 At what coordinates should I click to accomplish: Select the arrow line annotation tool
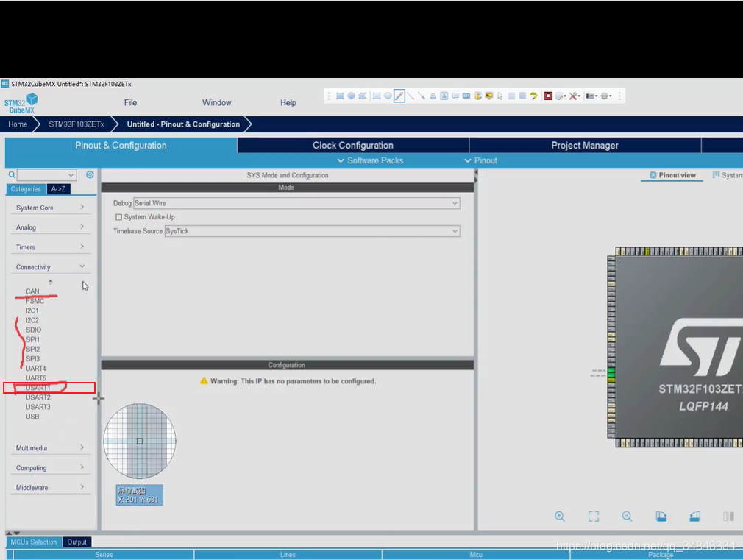pos(422,96)
